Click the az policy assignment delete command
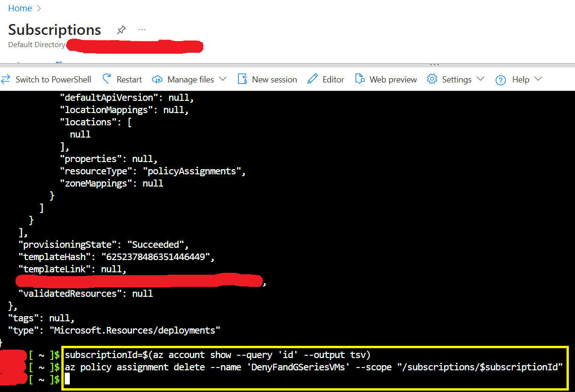Image resolution: width=575 pixels, height=392 pixels. pyautogui.click(x=314, y=367)
